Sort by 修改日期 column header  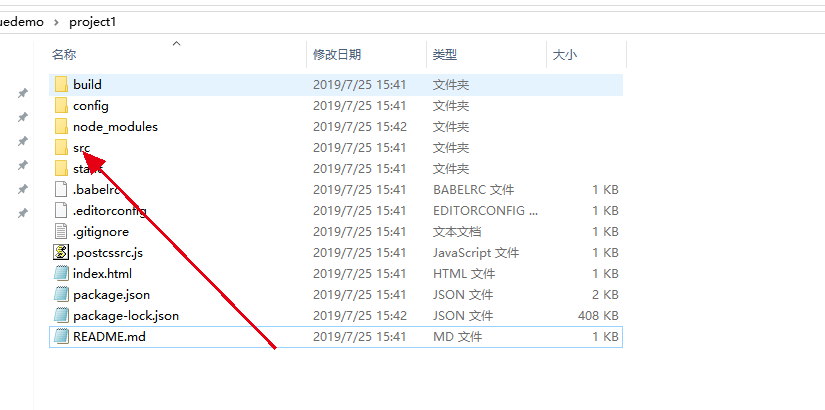tap(337, 55)
